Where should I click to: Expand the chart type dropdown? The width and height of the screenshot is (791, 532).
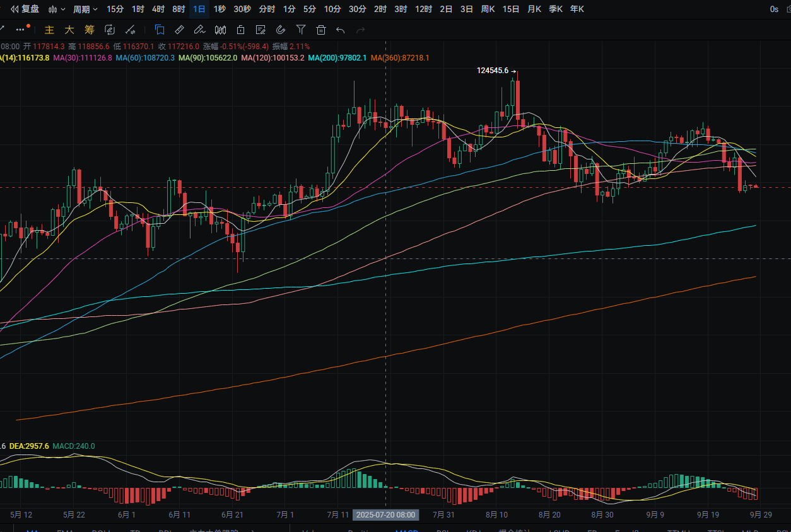[x=57, y=9]
